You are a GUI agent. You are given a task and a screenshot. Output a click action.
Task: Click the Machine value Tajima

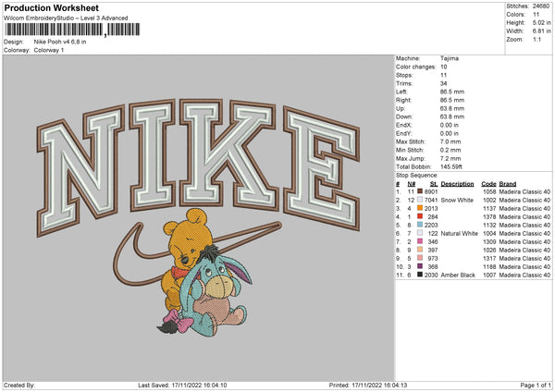450,58
